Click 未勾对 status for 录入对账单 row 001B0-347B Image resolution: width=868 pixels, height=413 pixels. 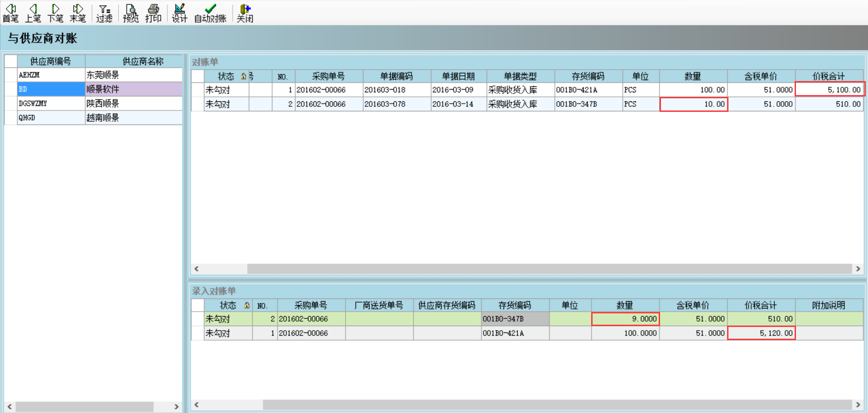[x=228, y=319]
